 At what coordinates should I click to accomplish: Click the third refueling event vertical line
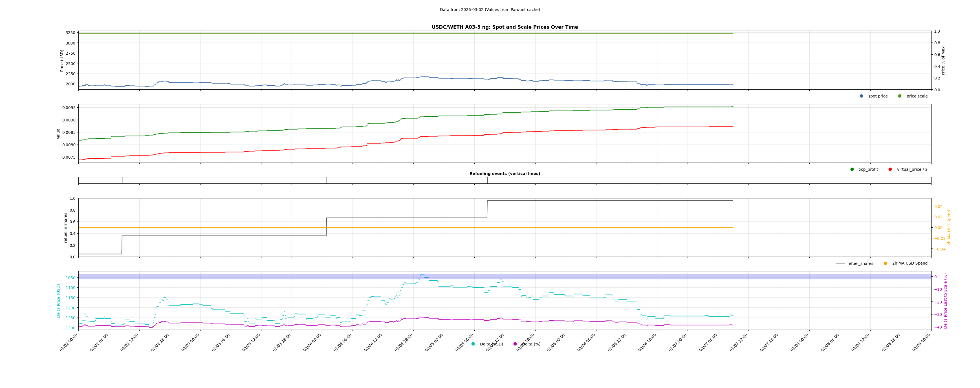(487, 181)
